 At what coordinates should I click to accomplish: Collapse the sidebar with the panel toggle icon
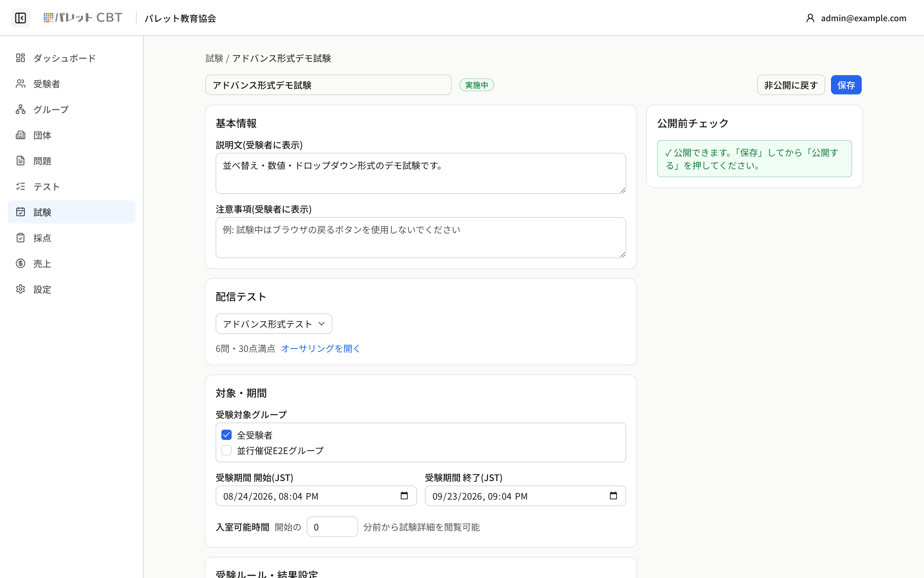point(20,18)
